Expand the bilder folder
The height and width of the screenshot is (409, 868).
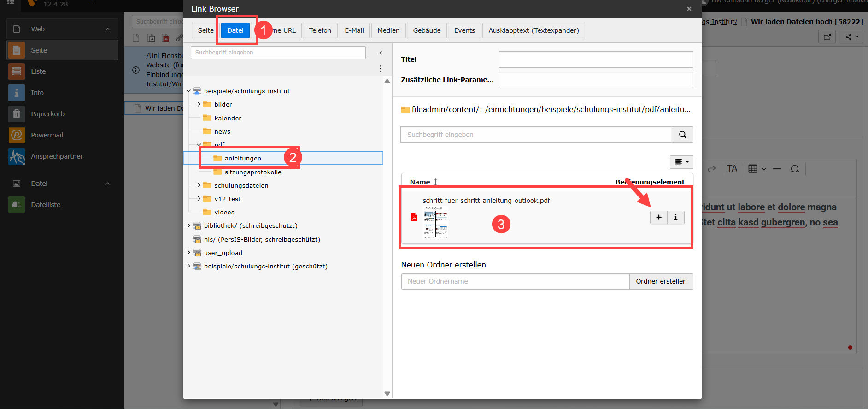199,104
